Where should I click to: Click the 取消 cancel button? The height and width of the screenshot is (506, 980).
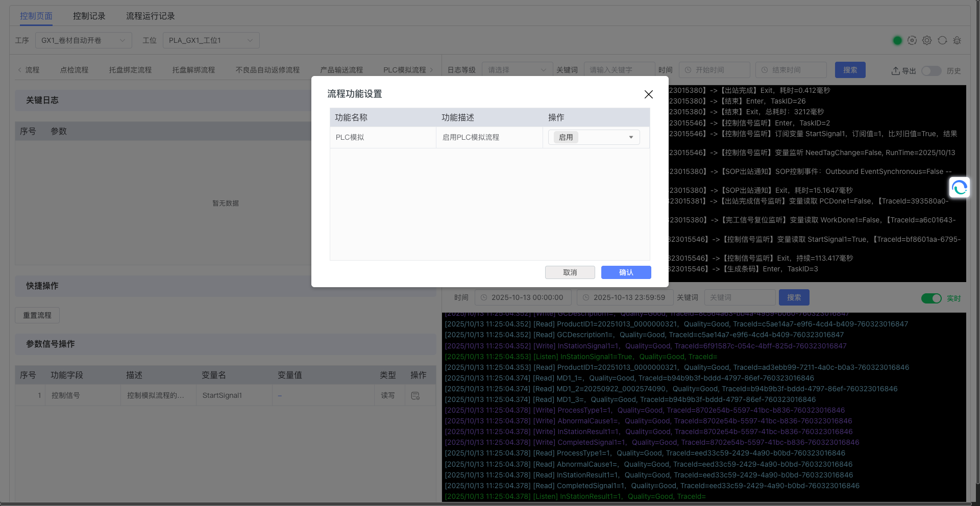(570, 272)
